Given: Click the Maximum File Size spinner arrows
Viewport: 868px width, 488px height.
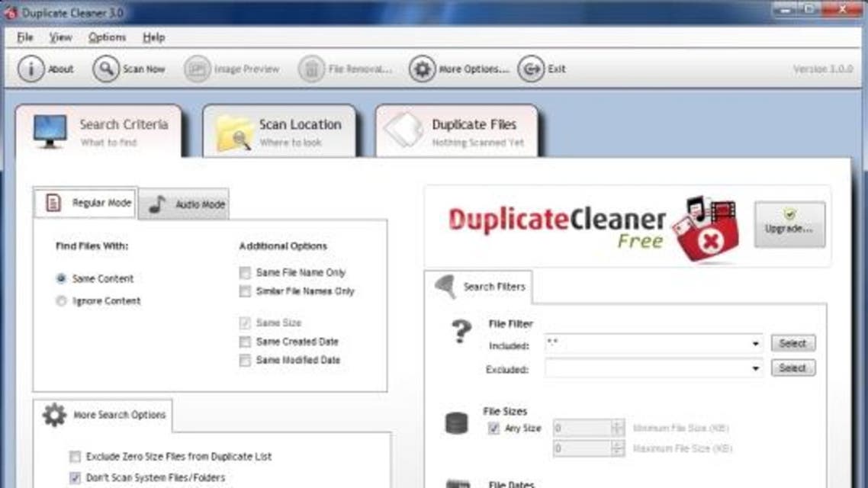Looking at the screenshot, I should 617,448.
